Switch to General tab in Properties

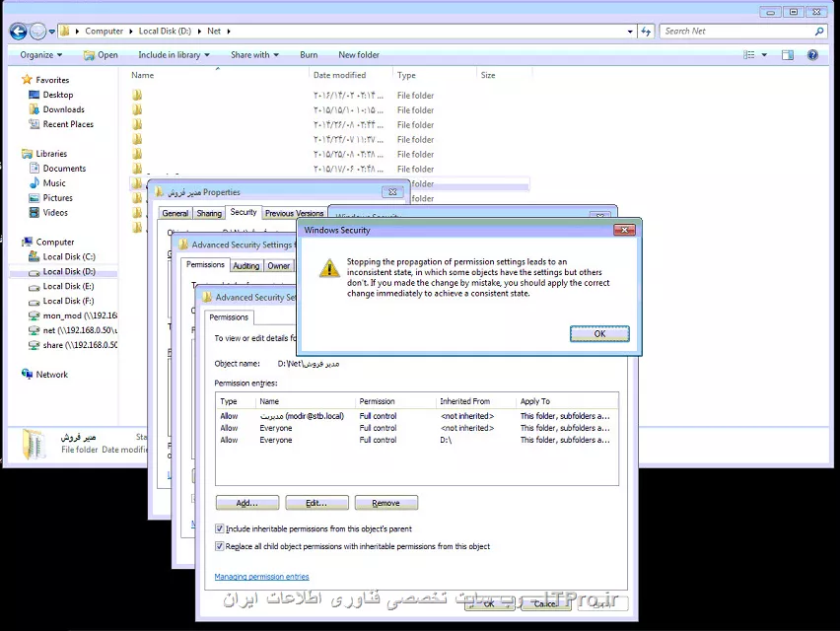tap(175, 213)
